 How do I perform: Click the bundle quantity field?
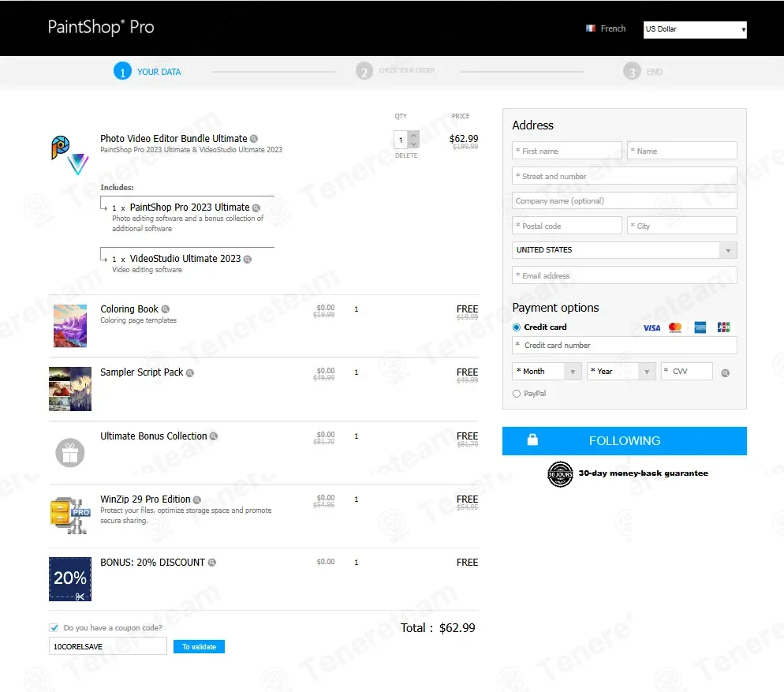click(x=401, y=140)
